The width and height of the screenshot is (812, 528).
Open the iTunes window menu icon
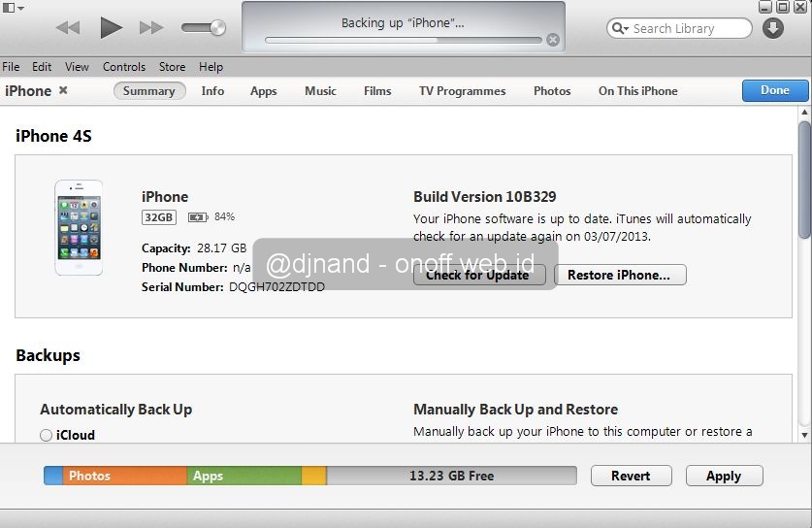point(13,8)
